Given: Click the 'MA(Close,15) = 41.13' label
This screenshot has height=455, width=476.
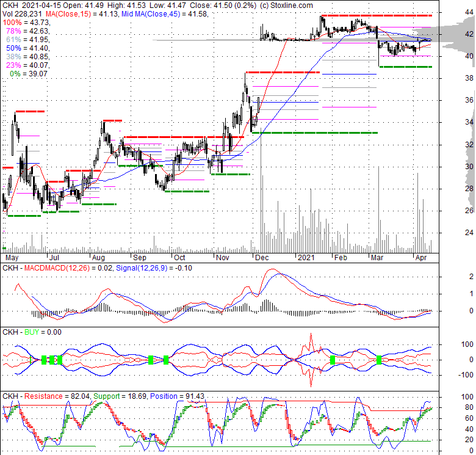Looking at the screenshot, I should [82, 13].
